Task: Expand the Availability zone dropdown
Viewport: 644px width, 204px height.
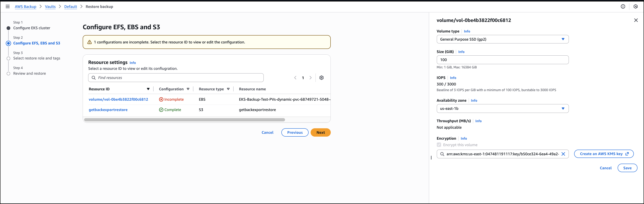Action: click(x=502, y=109)
